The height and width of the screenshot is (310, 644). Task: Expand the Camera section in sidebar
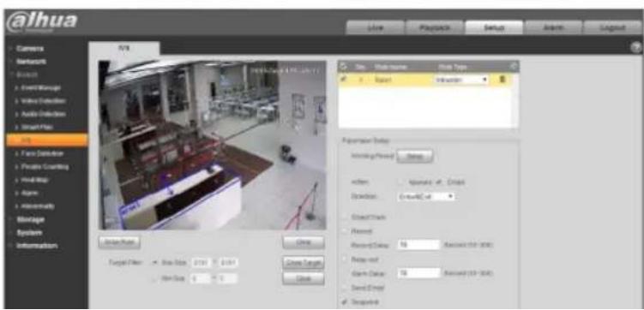point(29,49)
